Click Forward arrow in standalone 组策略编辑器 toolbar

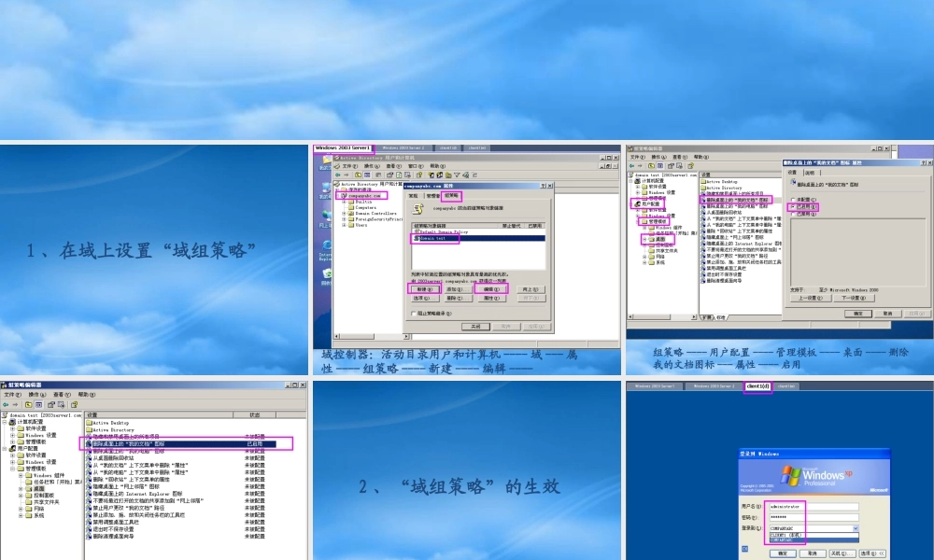(x=16, y=405)
